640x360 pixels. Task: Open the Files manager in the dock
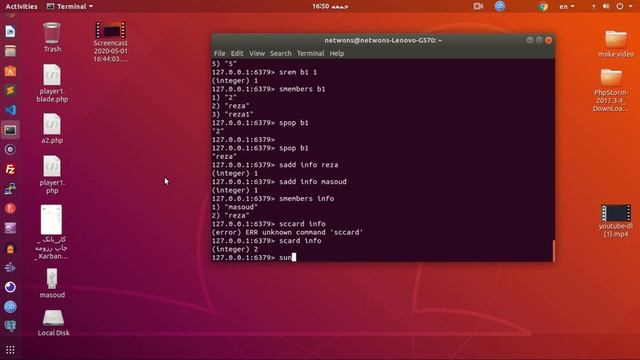[x=10, y=51]
